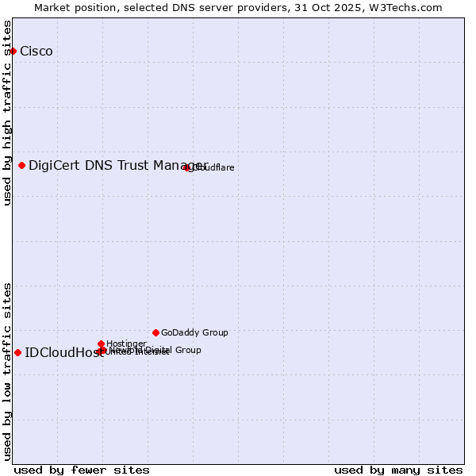Select the IDCloudHost data point

tap(17, 352)
